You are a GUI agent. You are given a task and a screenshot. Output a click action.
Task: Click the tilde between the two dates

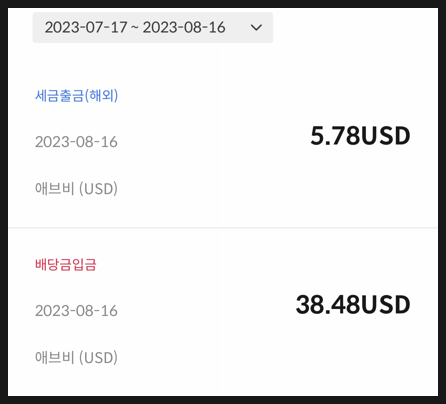pos(135,28)
